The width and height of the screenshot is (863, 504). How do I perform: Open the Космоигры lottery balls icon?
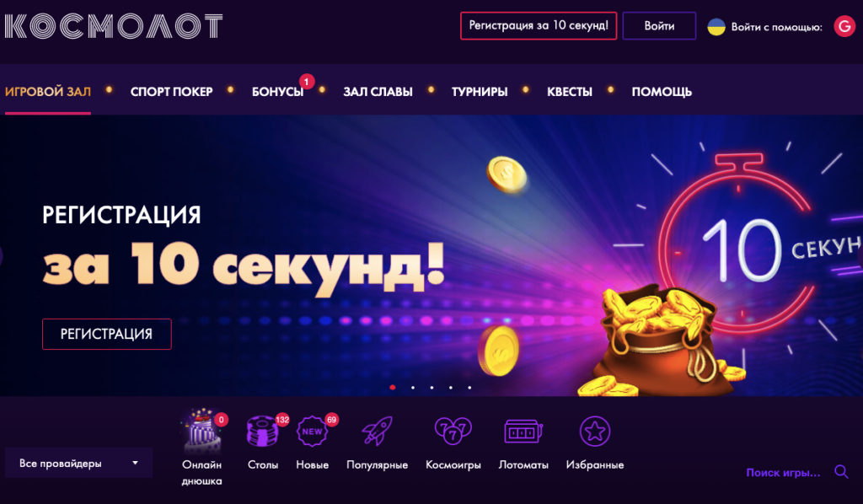pyautogui.click(x=453, y=431)
